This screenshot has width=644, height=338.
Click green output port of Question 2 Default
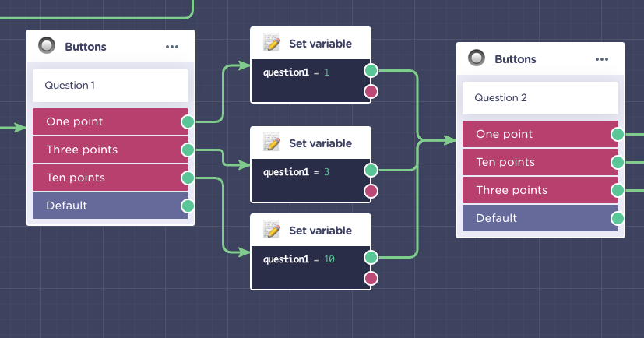618,218
